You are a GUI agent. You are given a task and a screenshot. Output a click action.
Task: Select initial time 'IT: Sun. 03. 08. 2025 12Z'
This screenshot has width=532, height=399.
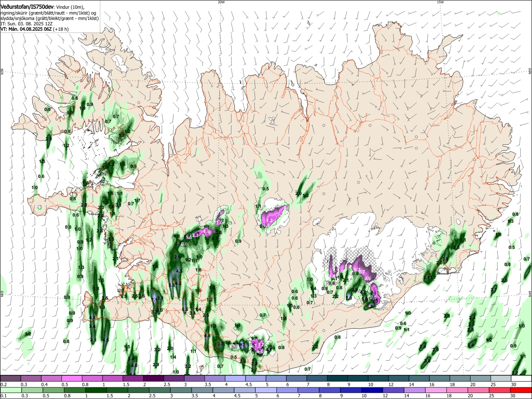[x=26, y=24]
